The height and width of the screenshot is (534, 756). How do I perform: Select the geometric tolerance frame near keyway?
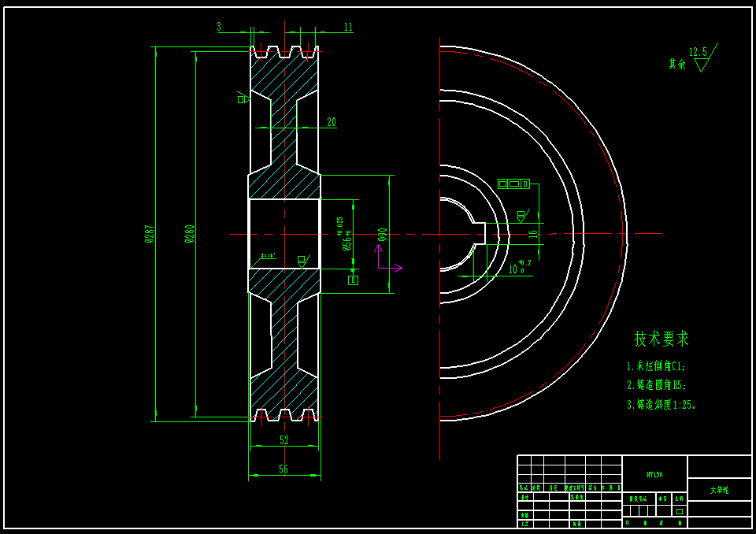coord(513,184)
